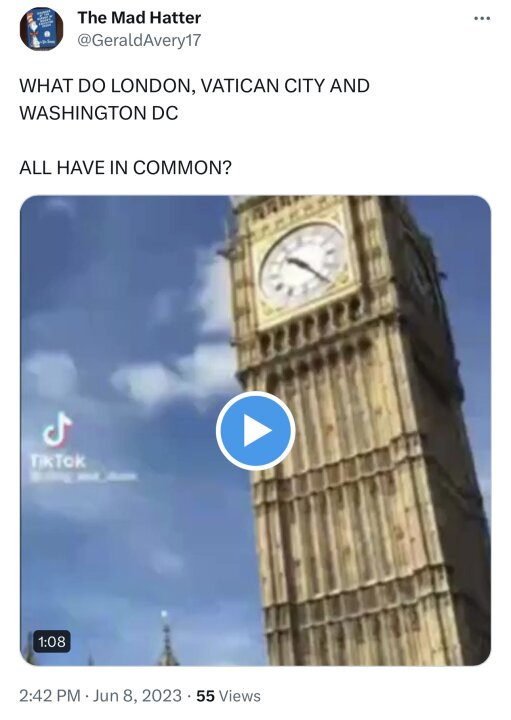Click the 1:08 video duration badge

(52, 641)
